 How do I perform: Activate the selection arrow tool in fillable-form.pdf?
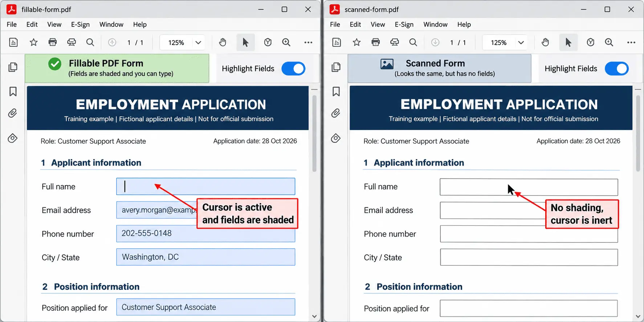(x=245, y=42)
